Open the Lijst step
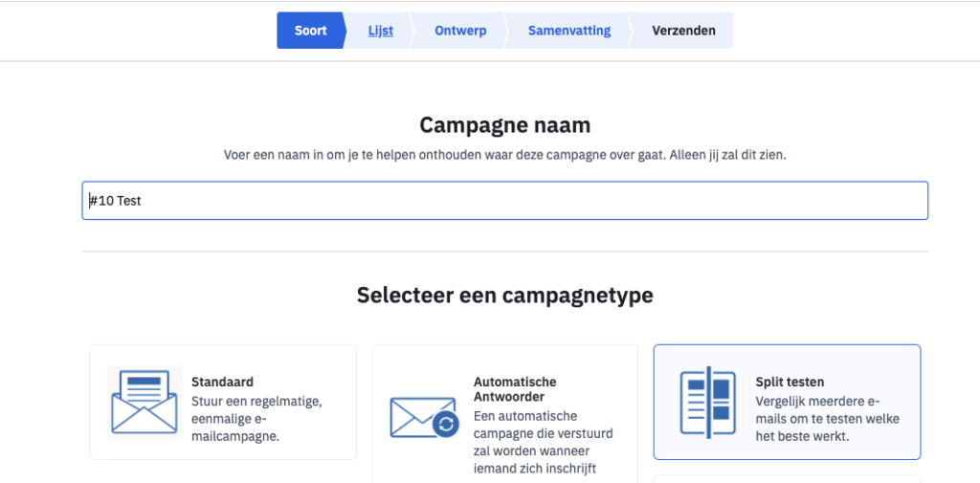Viewport: 980px width, 483px height. tap(380, 31)
